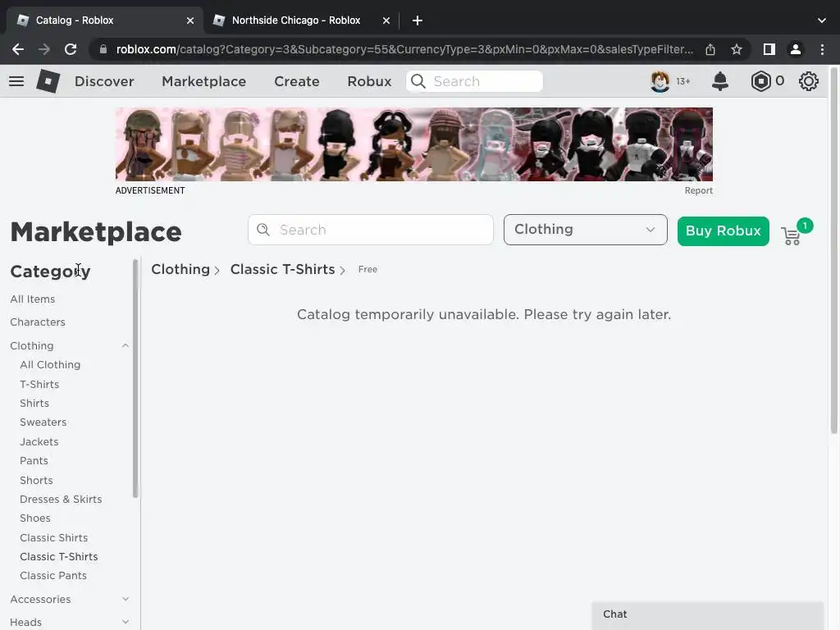Focus the Marketplace search field
The height and width of the screenshot is (630, 840).
(371, 230)
